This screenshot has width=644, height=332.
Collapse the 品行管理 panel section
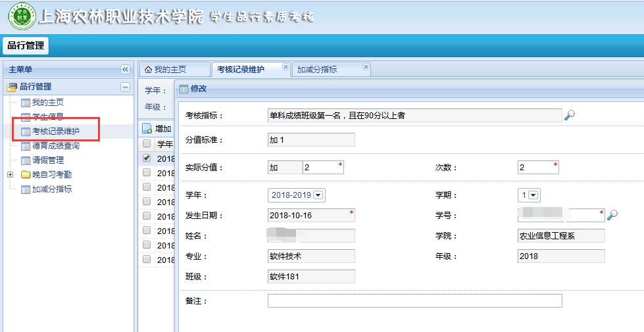click(125, 87)
